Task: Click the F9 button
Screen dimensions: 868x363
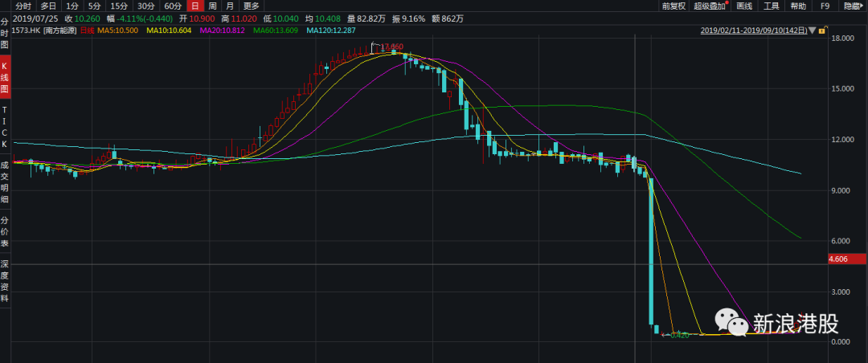Action: click(825, 6)
